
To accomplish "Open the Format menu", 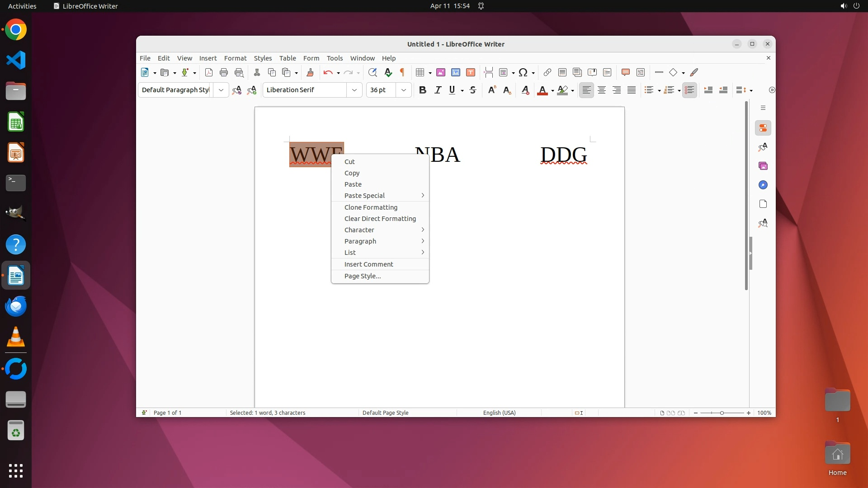I will point(235,58).
